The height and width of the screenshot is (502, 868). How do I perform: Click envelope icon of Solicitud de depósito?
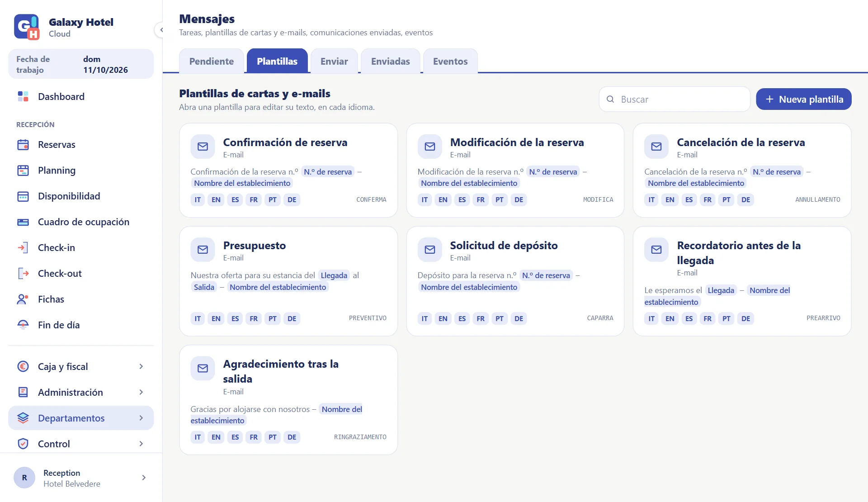(430, 250)
